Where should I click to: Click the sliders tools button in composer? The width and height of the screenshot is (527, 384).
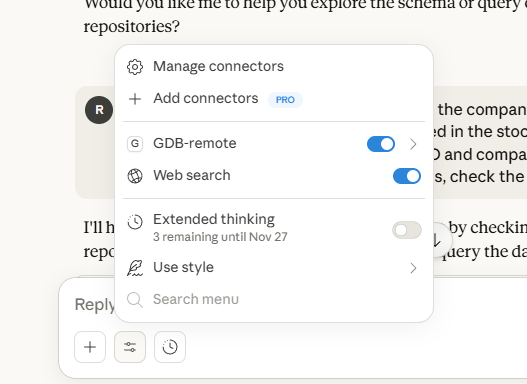click(130, 347)
